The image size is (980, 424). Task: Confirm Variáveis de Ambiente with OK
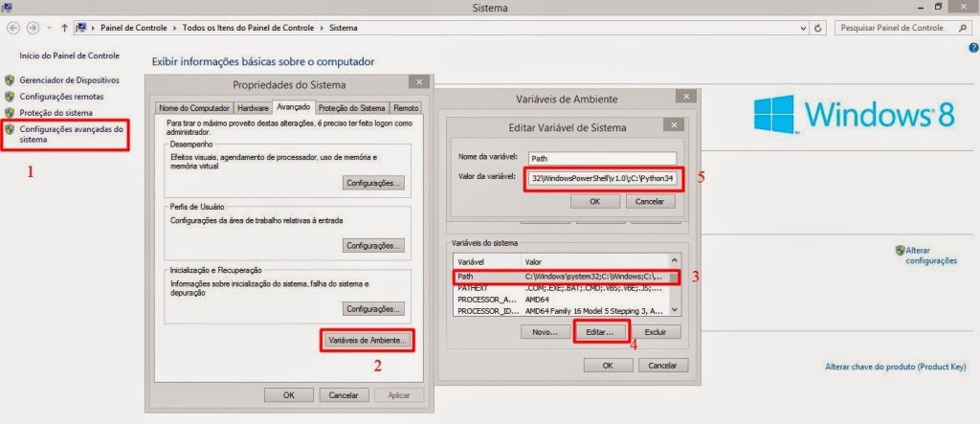pos(608,366)
